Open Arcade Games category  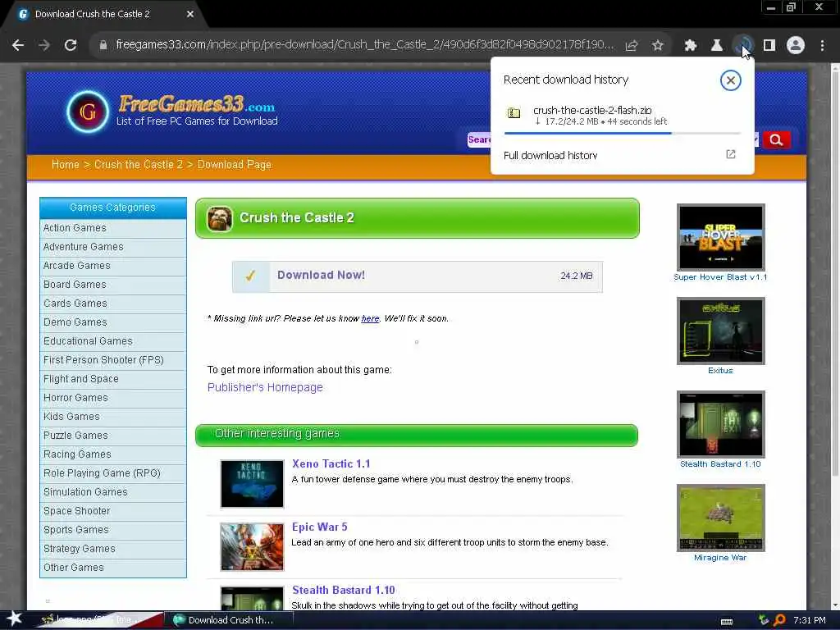(x=113, y=266)
